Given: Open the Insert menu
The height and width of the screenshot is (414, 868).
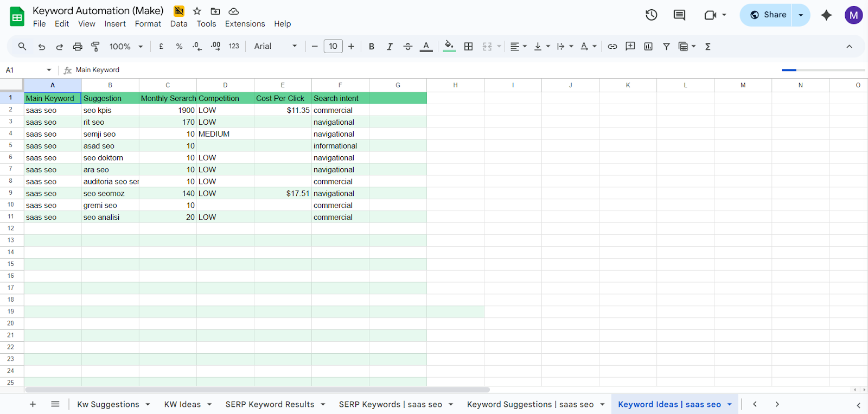Looking at the screenshot, I should 115,24.
